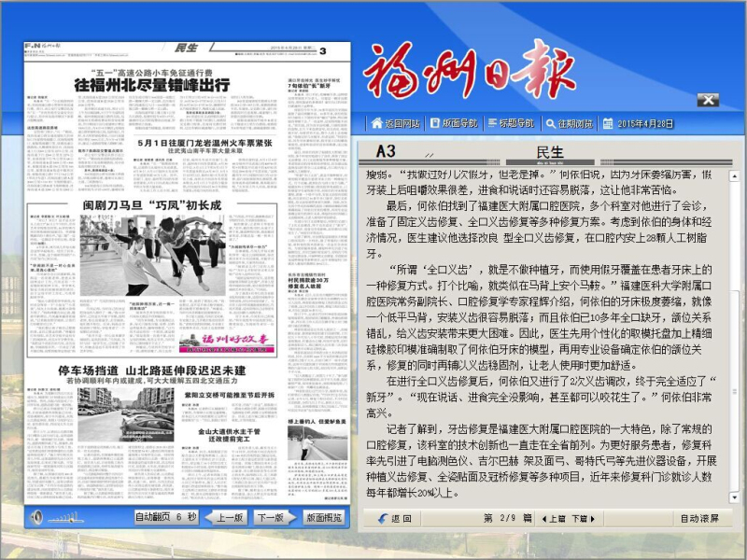Click the A3 page label

point(386,151)
